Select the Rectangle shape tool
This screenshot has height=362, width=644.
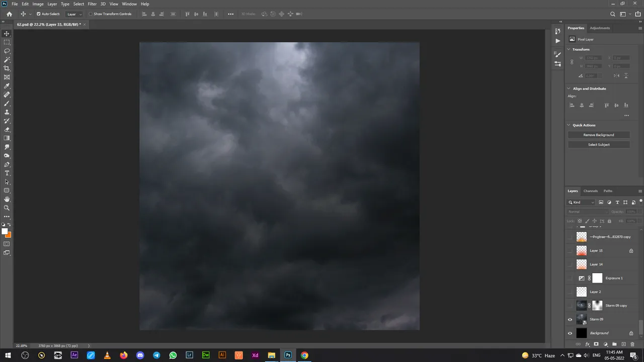[7, 191]
